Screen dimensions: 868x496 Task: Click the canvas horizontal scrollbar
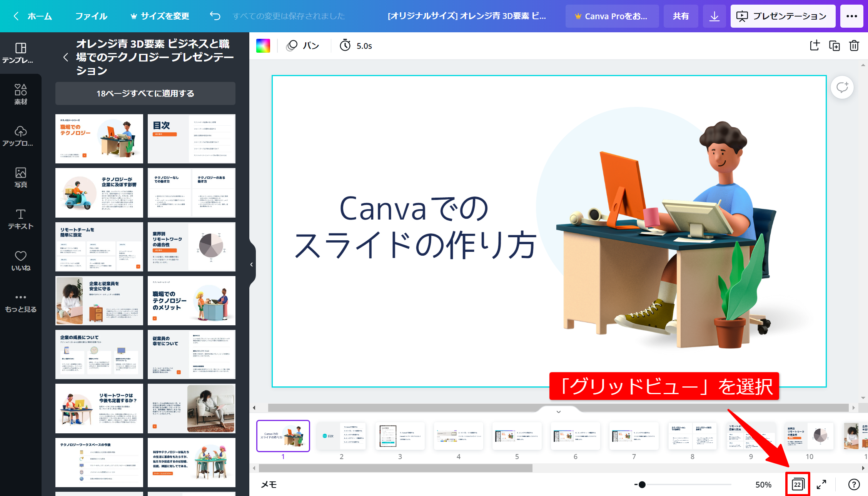[558, 408]
